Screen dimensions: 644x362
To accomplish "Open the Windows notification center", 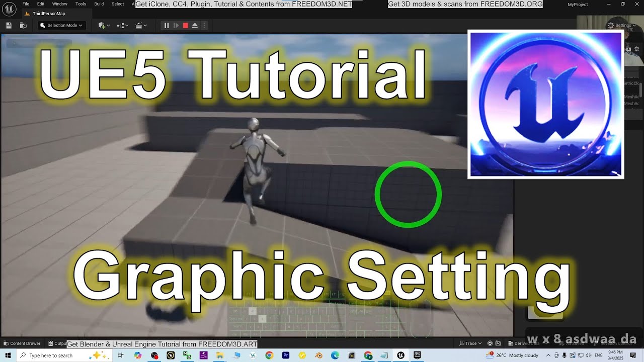I will click(x=633, y=355).
